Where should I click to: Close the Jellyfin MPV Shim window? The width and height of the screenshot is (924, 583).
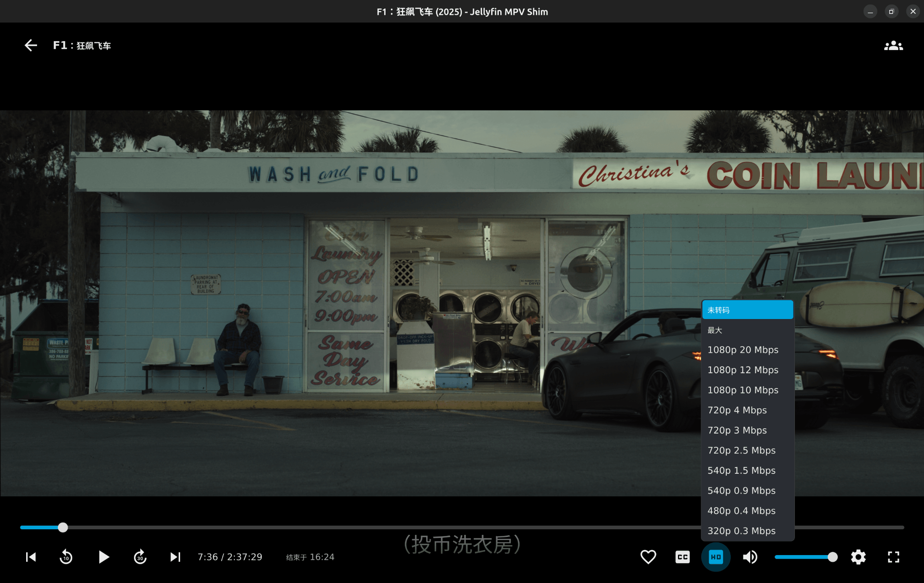[x=913, y=12]
